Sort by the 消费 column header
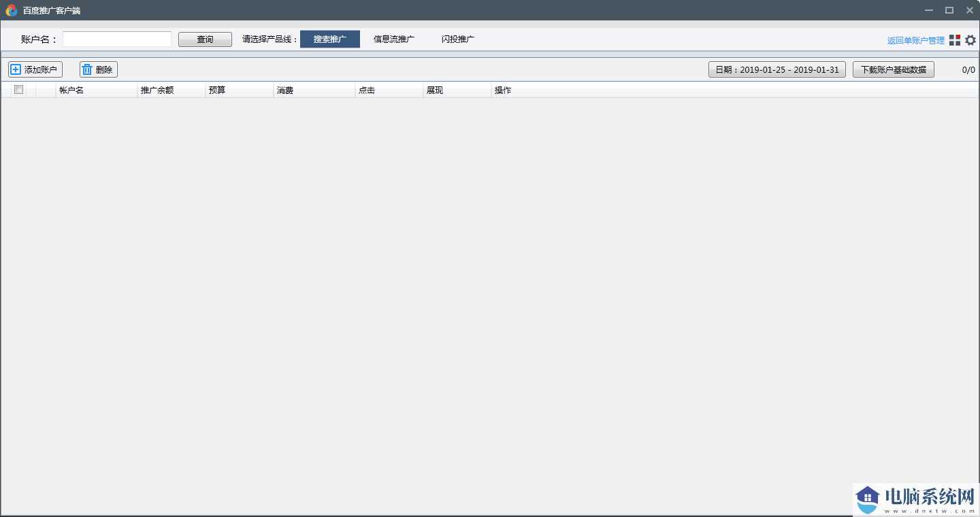 coord(314,90)
